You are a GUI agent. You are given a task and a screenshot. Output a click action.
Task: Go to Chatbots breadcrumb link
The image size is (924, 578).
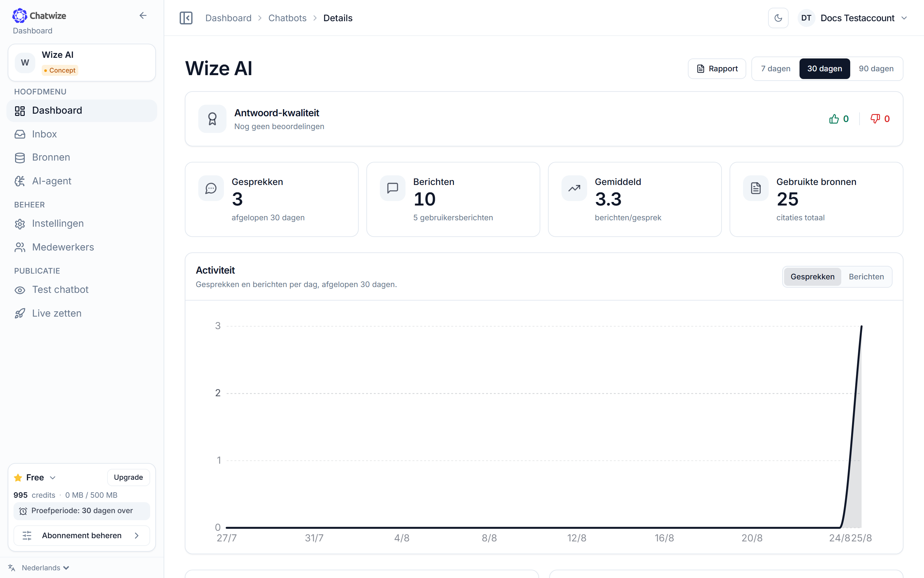tap(287, 18)
